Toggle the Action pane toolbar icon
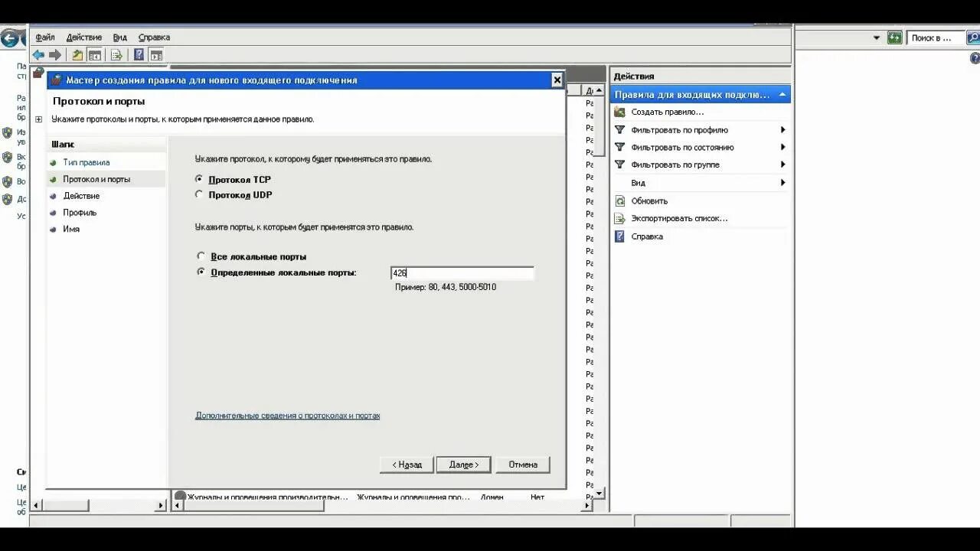 [x=156, y=55]
